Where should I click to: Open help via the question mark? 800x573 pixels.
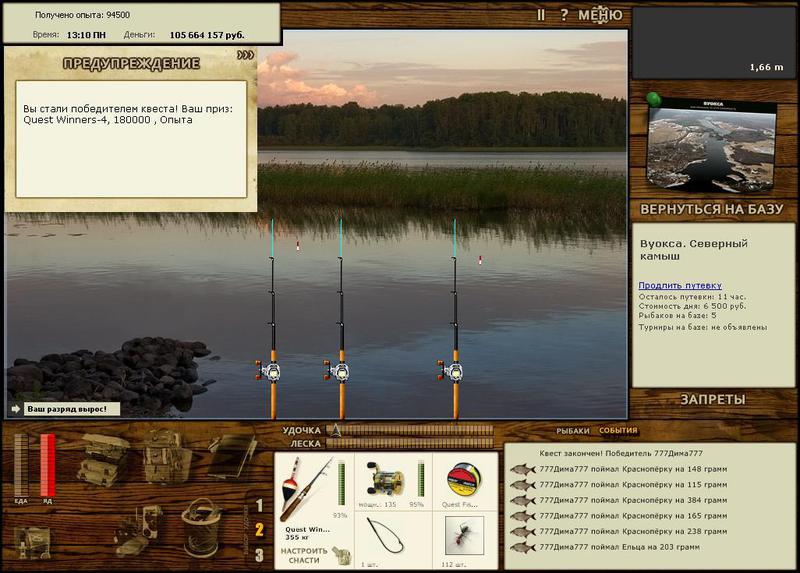click(564, 15)
